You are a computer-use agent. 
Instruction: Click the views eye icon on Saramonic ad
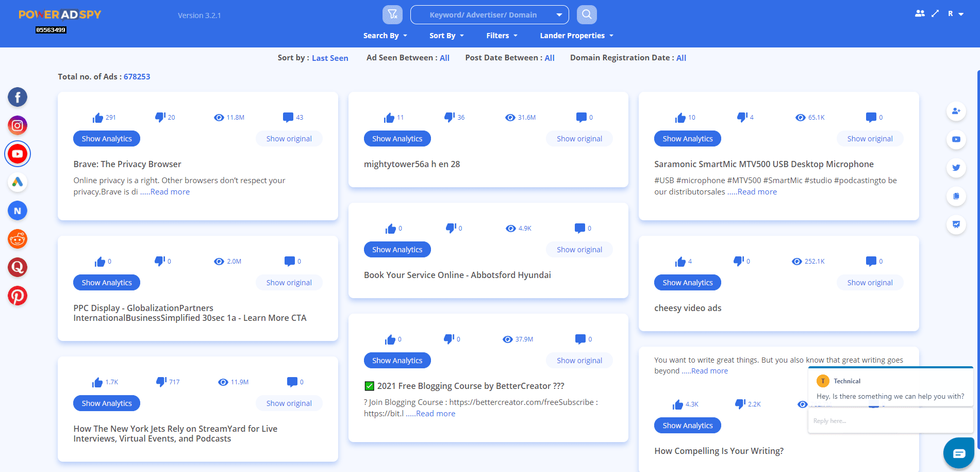pyautogui.click(x=801, y=118)
